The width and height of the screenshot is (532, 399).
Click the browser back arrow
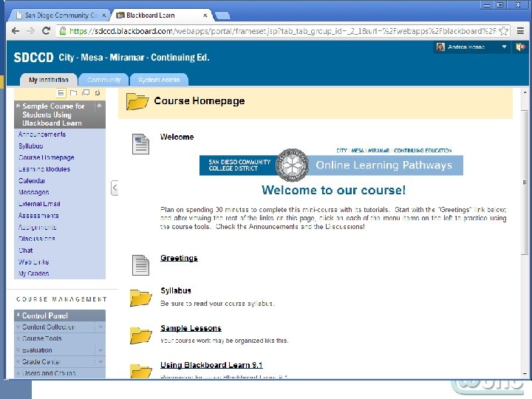click(x=16, y=31)
